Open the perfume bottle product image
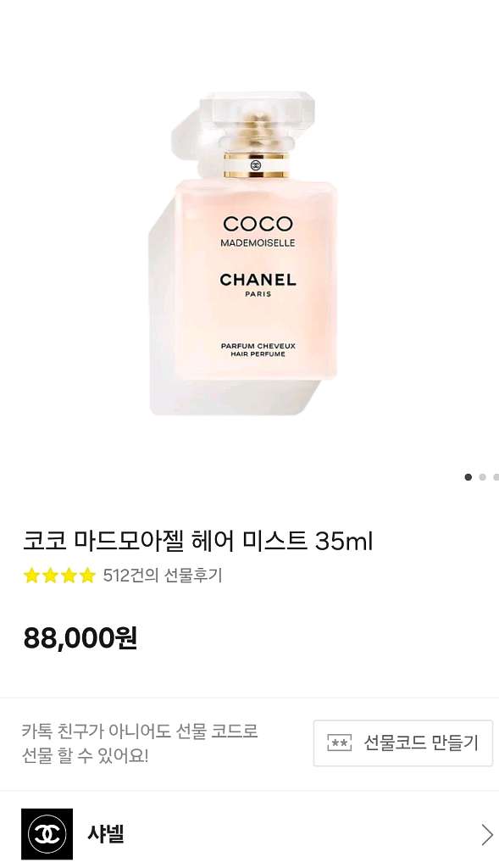 point(244,253)
